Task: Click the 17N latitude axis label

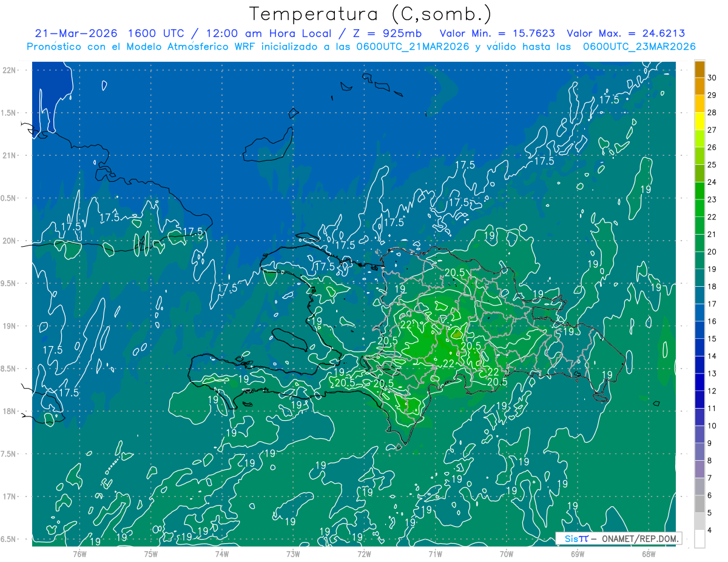Action: [9, 497]
